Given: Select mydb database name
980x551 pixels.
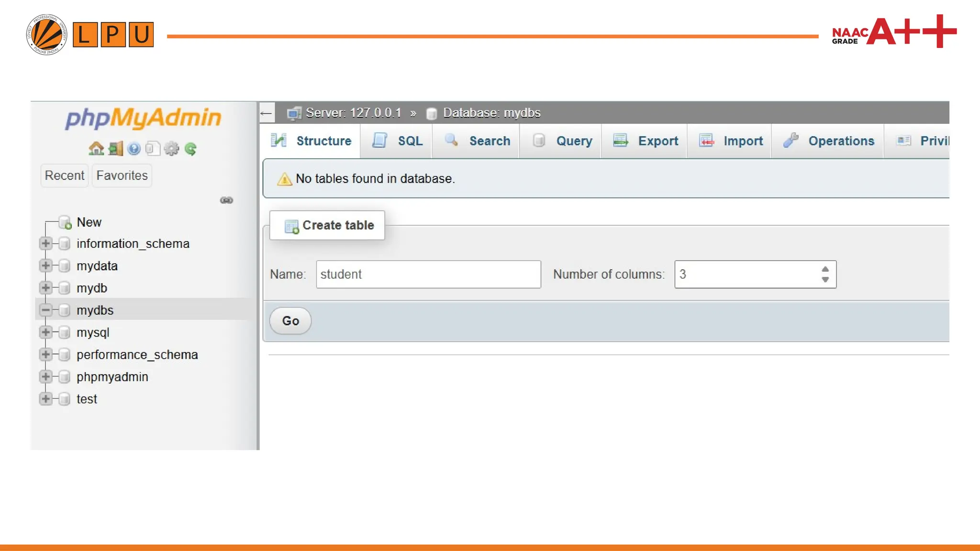Looking at the screenshot, I should point(92,288).
